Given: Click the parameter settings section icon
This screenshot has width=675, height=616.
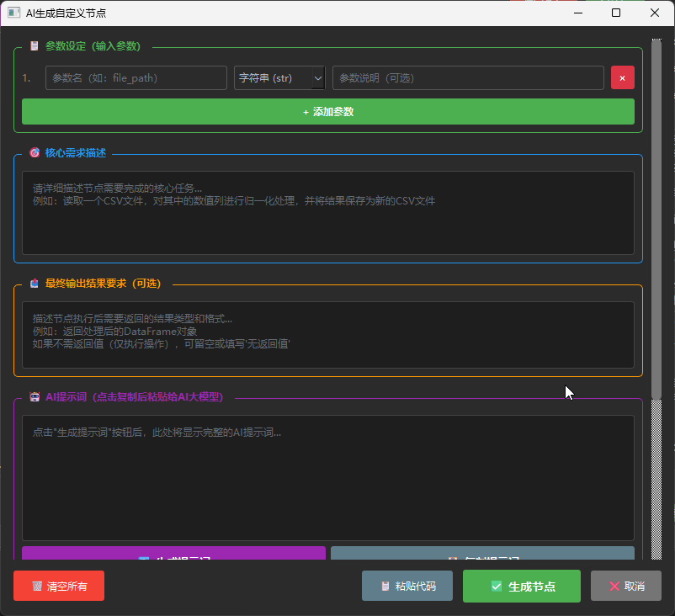Looking at the screenshot, I should tap(33, 45).
